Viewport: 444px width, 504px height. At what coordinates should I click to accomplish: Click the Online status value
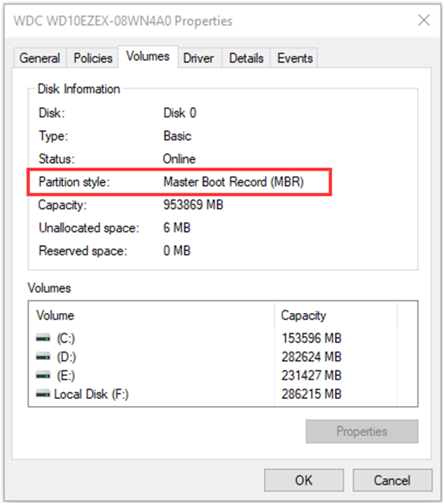(179, 159)
